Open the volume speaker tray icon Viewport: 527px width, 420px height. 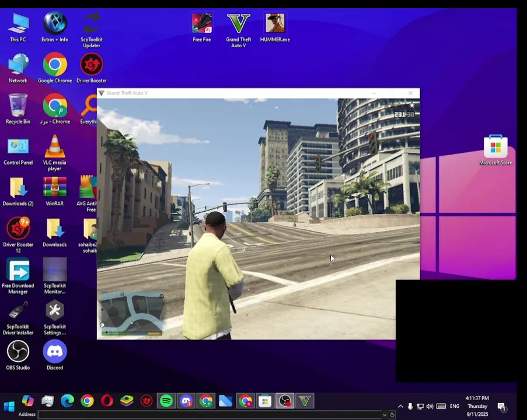(430, 406)
